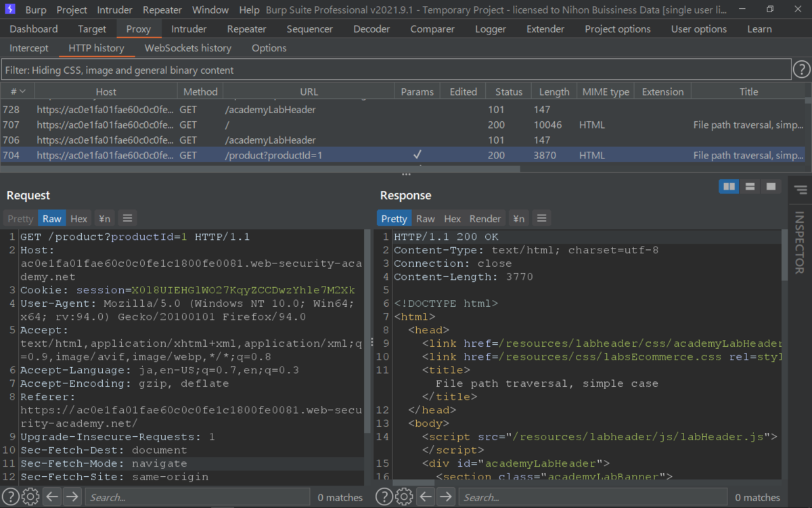Switch to the Comparer tab
812x508 pixels.
(x=432, y=29)
